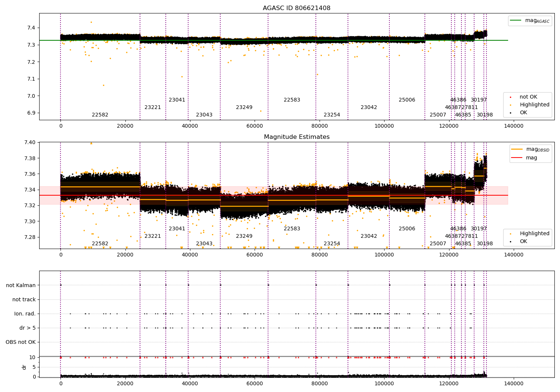Click obsid label 25006 in the Magnitude Estimates plot
This screenshot has height=392, width=560.
click(407, 229)
